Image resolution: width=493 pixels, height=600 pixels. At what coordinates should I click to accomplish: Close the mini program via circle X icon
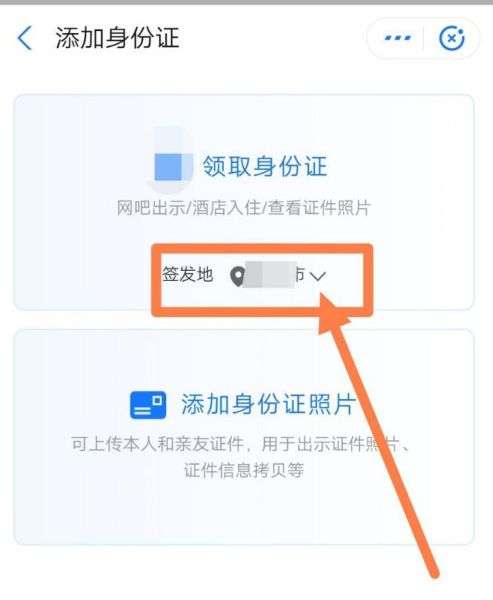tap(451, 38)
